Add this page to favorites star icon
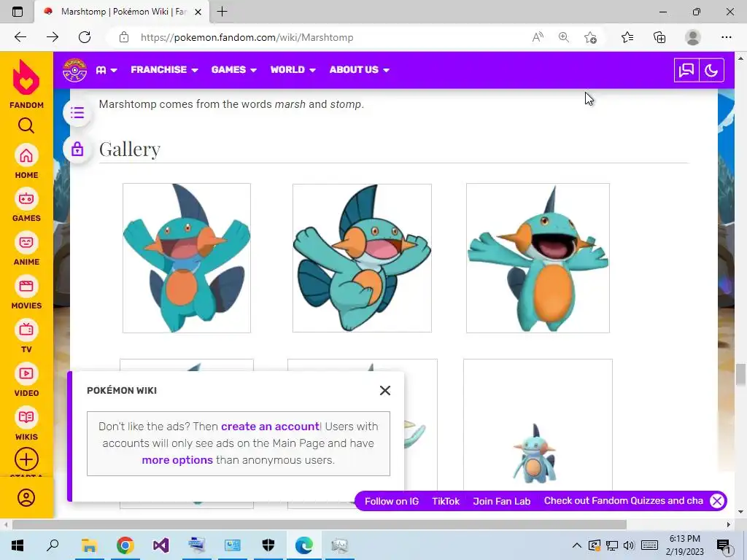Image resolution: width=747 pixels, height=560 pixels. point(590,37)
